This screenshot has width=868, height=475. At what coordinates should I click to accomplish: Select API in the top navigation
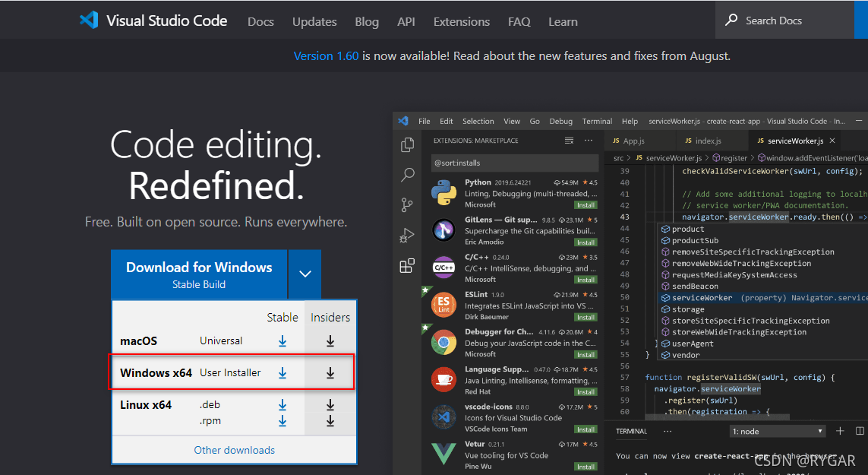[406, 21]
